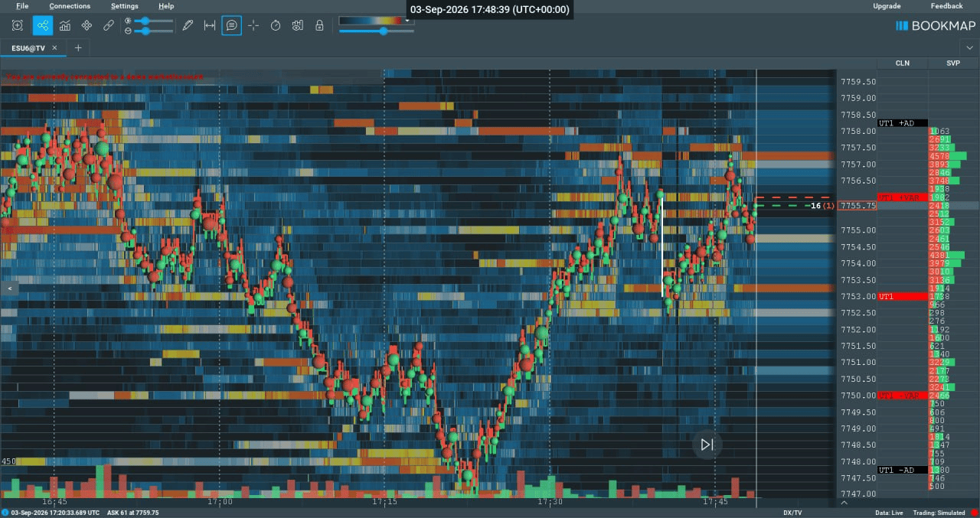The height and width of the screenshot is (518, 980).
Task: Adjust the heatmap range slider
Action: 377,31
